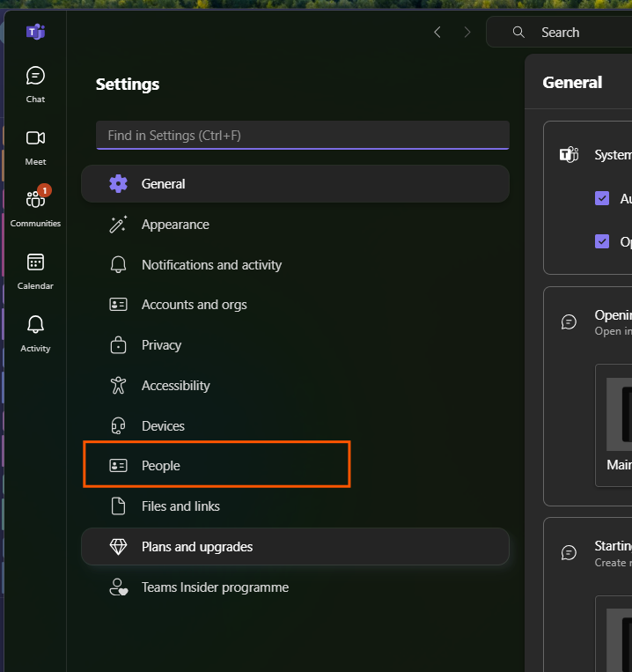This screenshot has width=632, height=672.
Task: Open Notifications and activity settings
Action: pyautogui.click(x=295, y=265)
